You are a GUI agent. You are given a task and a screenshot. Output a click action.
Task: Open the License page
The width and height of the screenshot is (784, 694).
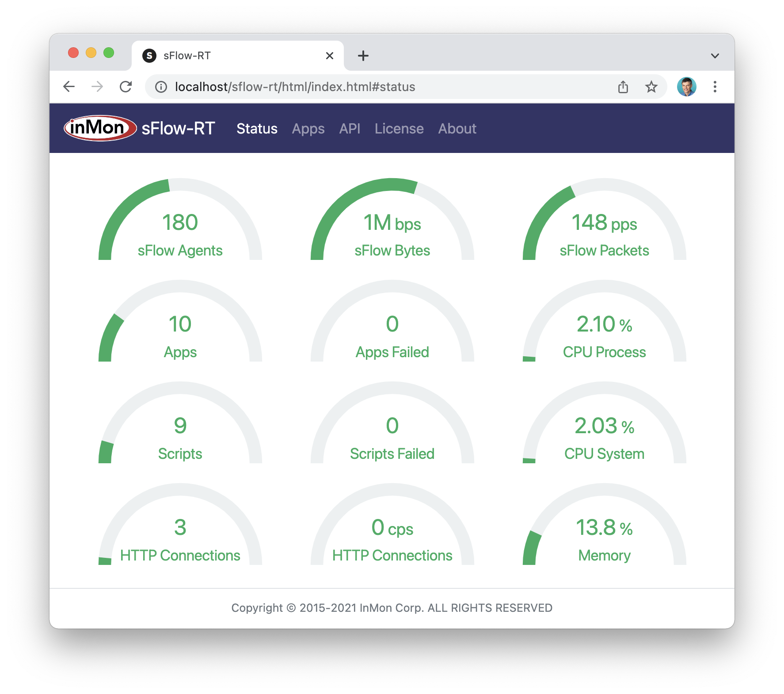click(x=399, y=129)
